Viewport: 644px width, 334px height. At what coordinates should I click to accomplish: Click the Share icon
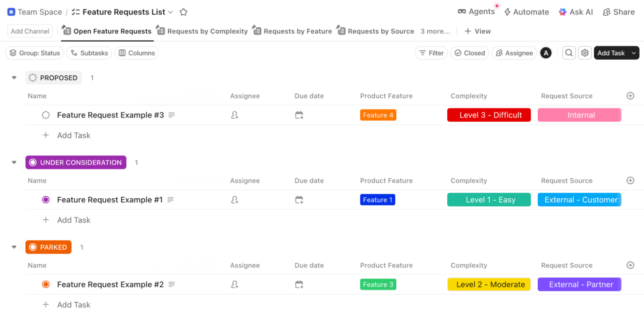(x=606, y=12)
